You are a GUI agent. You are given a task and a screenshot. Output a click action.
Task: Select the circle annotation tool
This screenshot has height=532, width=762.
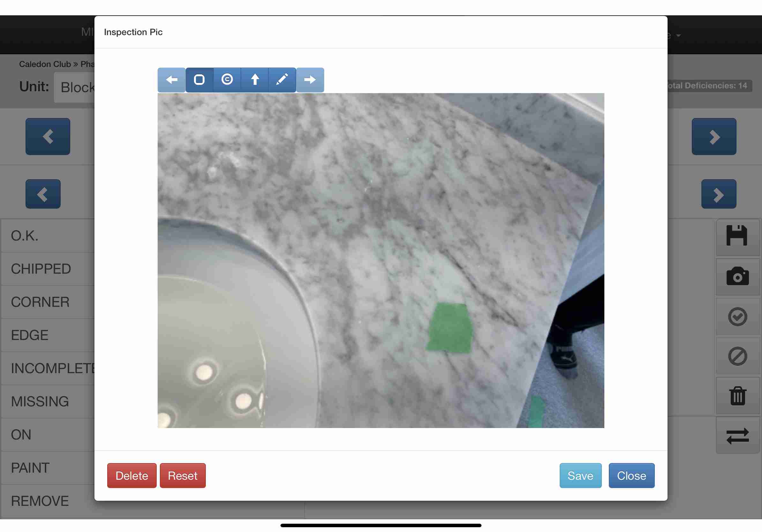tap(227, 80)
